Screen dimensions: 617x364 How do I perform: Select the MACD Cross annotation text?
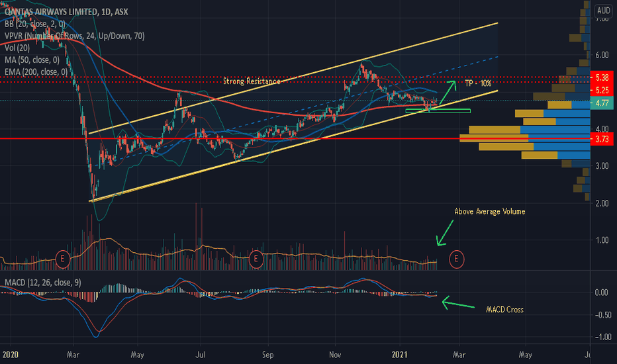coord(505,309)
